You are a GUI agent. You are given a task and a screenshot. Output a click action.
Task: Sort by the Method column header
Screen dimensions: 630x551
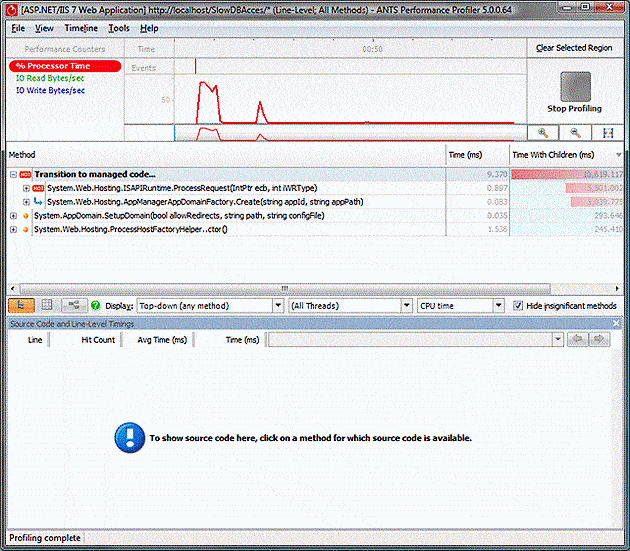[227, 155]
